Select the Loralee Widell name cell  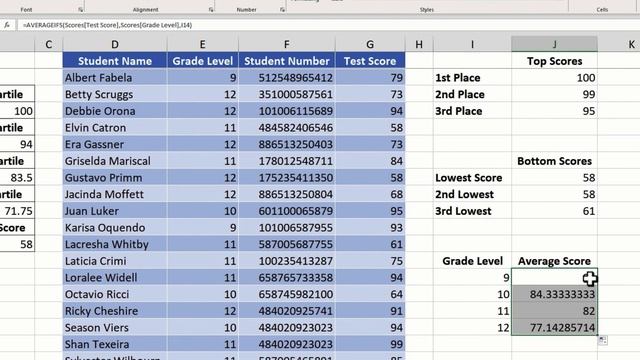coord(115,278)
